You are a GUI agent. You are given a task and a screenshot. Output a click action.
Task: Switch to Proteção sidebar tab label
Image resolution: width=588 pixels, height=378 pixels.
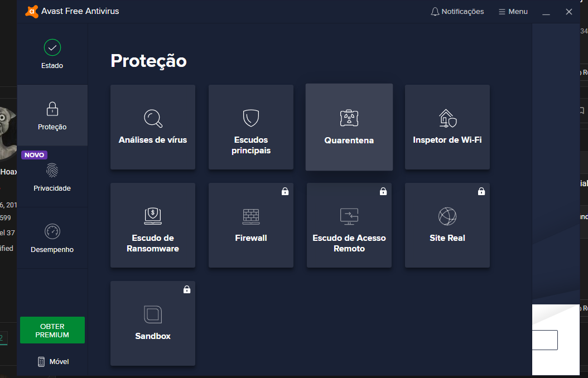click(52, 127)
